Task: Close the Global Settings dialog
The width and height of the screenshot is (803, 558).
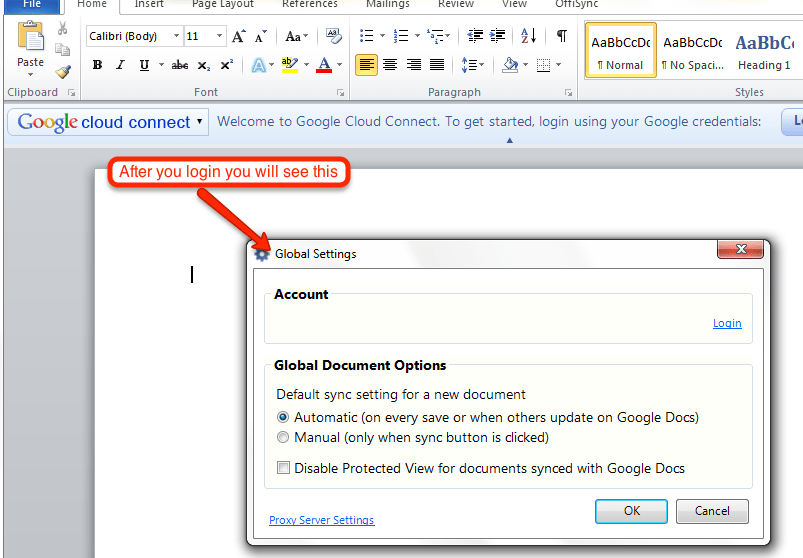Action: tap(741, 249)
